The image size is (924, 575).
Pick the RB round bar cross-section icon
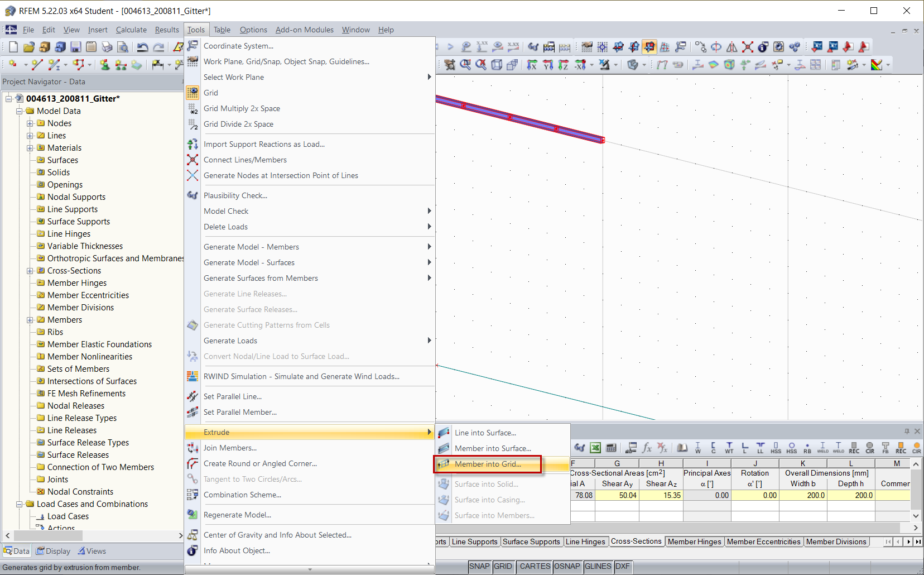point(807,448)
